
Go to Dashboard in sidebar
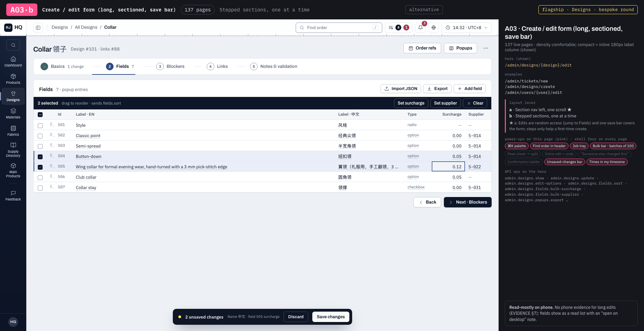13,62
